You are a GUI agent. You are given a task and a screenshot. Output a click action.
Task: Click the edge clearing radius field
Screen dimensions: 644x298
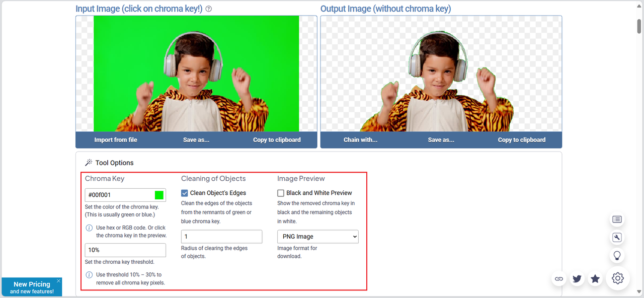coord(221,237)
